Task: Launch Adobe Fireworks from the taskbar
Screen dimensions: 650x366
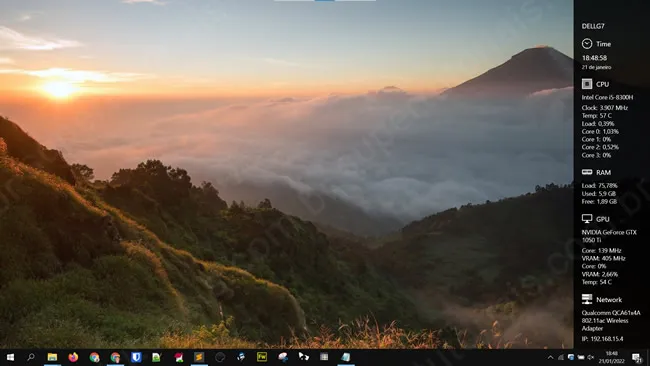Action: (x=262, y=357)
